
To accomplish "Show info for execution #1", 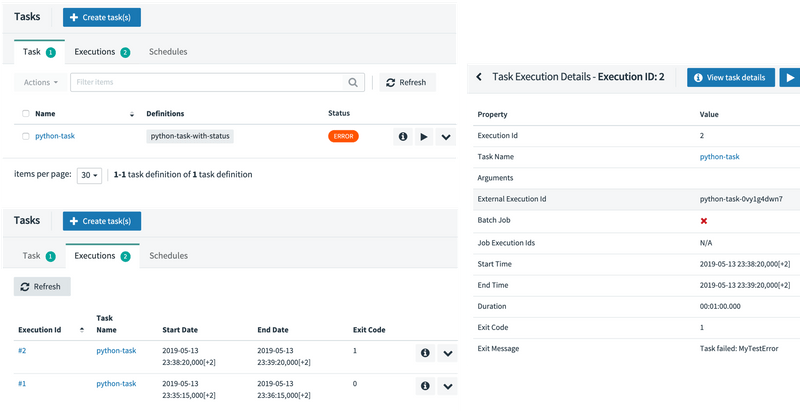I will (x=425, y=385).
